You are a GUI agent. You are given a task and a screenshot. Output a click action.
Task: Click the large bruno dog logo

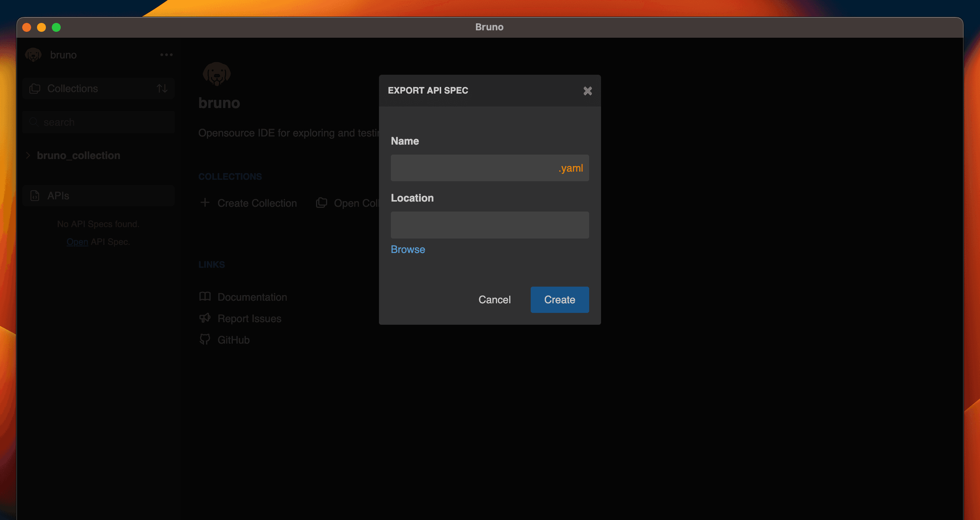(217, 74)
